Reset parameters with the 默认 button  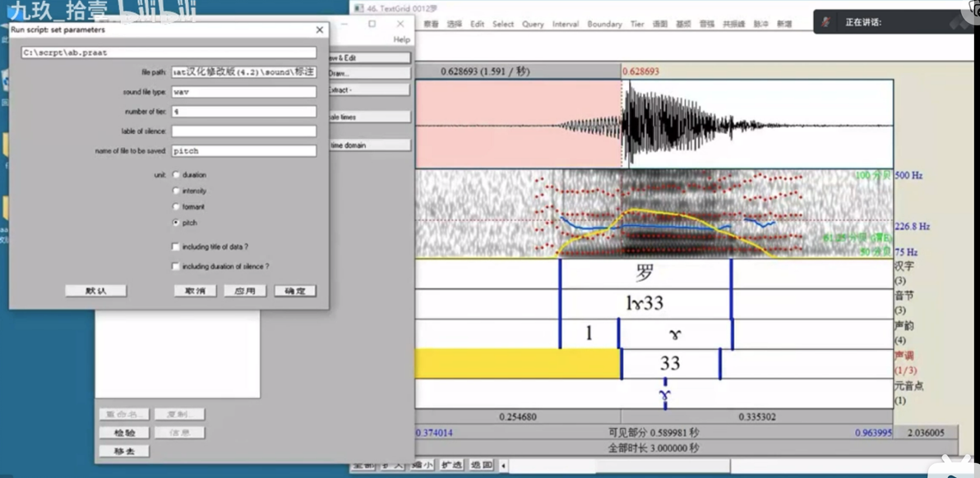(95, 291)
